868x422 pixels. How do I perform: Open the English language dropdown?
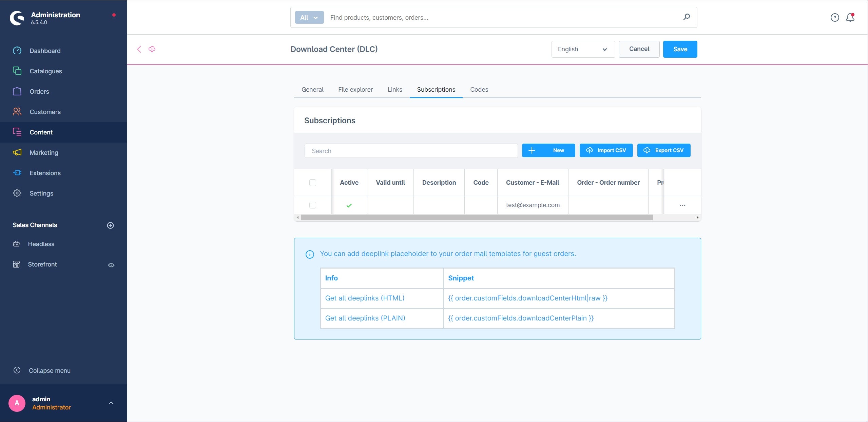583,49
